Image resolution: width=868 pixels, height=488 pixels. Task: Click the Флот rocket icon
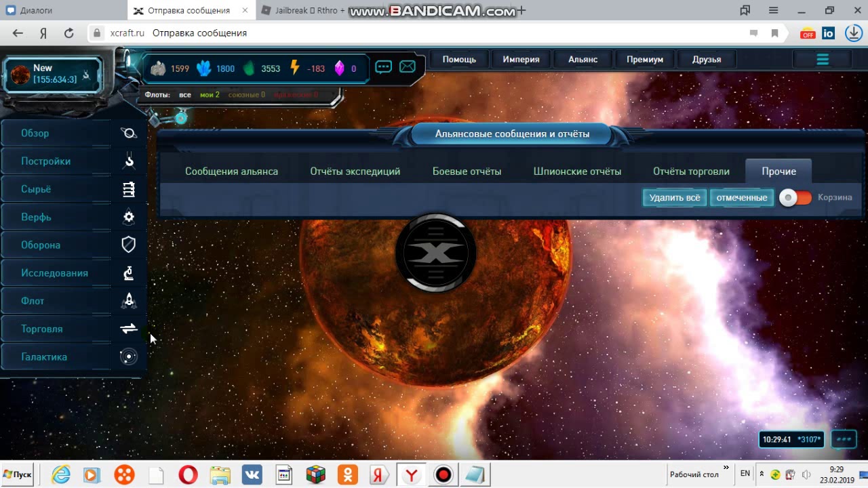click(x=129, y=301)
